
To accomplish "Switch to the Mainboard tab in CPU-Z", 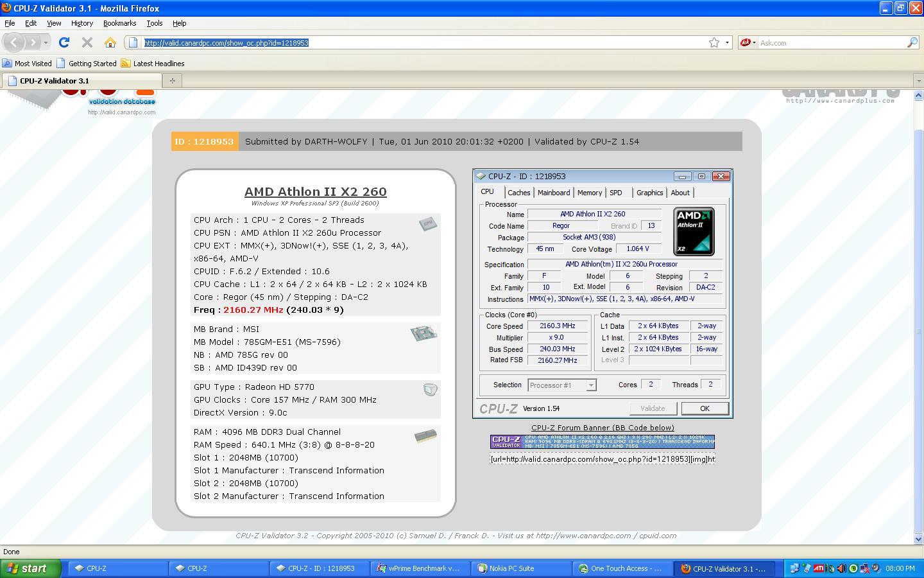I will click(x=553, y=193).
